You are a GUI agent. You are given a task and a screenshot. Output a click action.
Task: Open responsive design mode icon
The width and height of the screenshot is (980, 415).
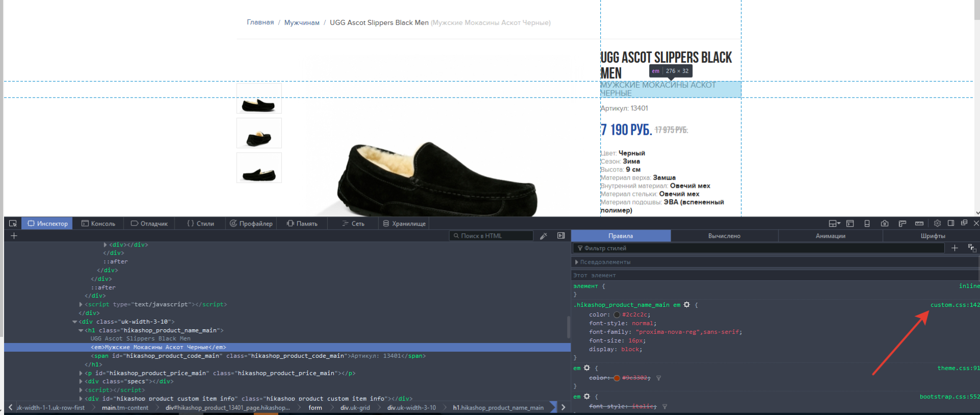pyautogui.click(x=867, y=224)
